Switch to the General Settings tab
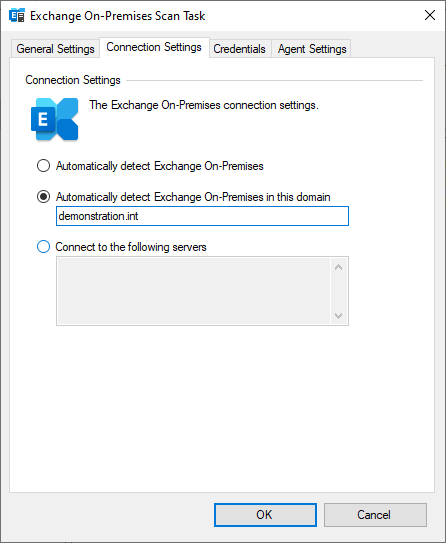Screen dimensions: 446x543 [x=55, y=49]
